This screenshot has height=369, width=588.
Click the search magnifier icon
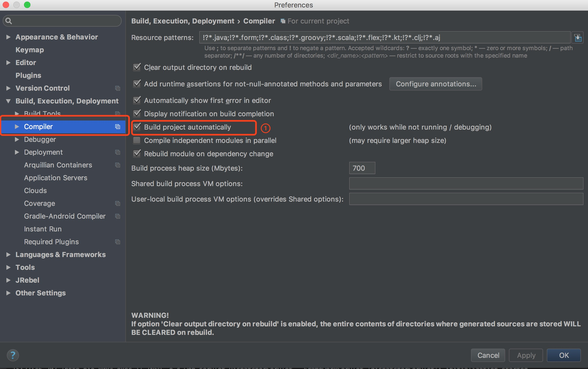tap(9, 21)
